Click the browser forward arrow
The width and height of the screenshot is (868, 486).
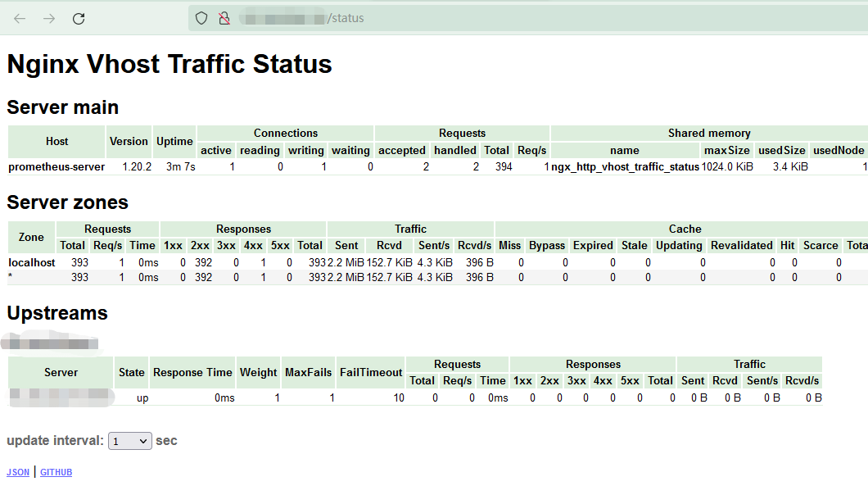pyautogui.click(x=49, y=18)
